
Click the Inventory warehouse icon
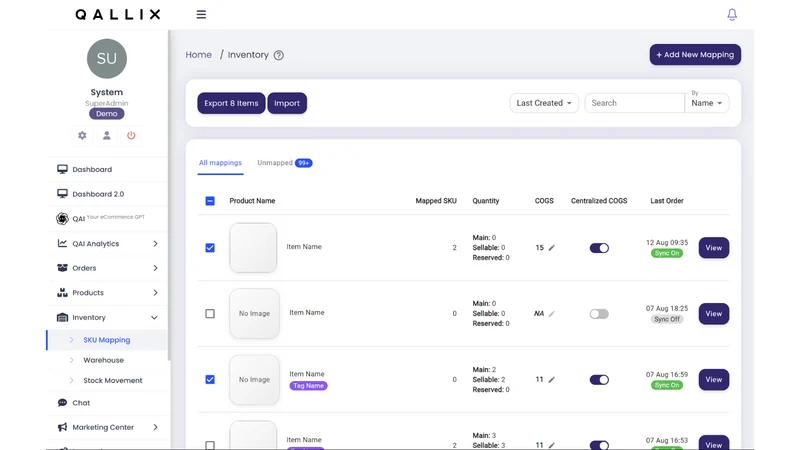pos(62,317)
